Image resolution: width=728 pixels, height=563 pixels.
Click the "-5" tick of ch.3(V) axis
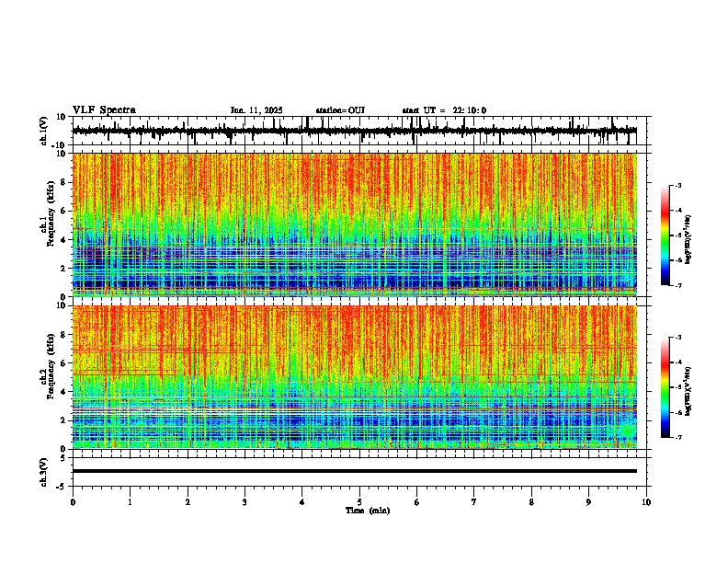coord(62,487)
